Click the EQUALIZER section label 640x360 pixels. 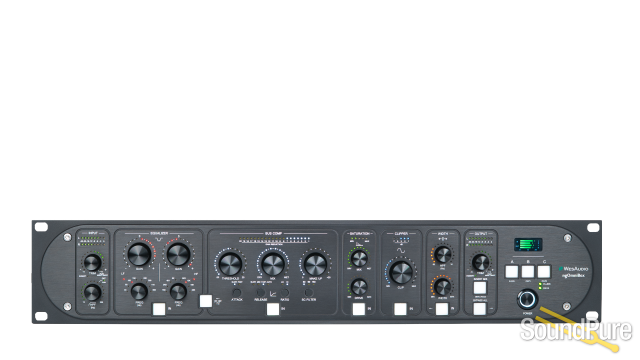coord(159,233)
